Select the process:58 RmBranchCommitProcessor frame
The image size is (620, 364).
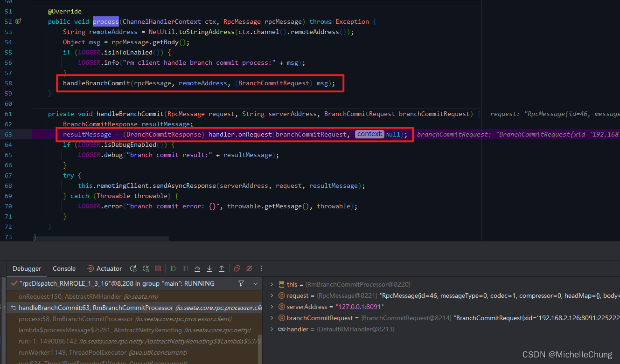coord(134,319)
